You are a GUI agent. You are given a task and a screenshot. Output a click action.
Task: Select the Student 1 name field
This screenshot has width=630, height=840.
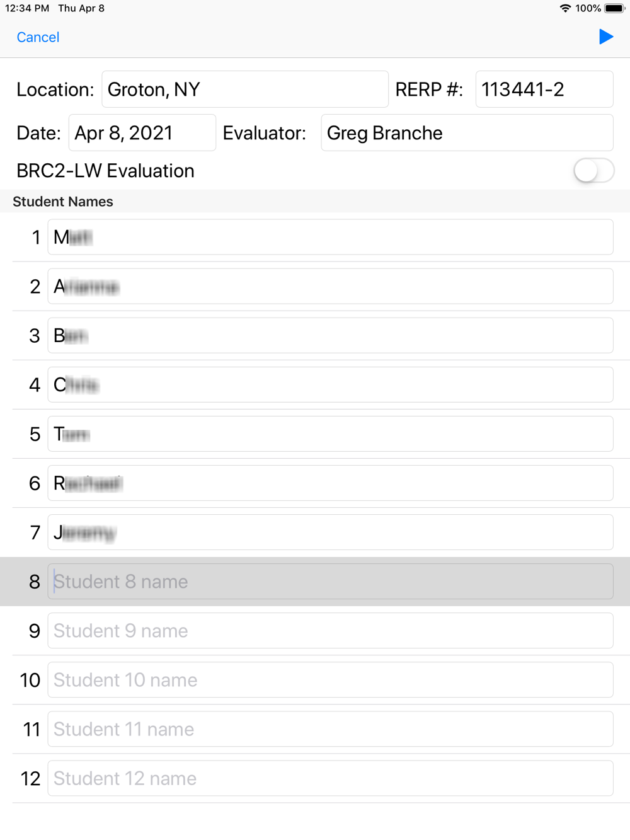(330, 238)
